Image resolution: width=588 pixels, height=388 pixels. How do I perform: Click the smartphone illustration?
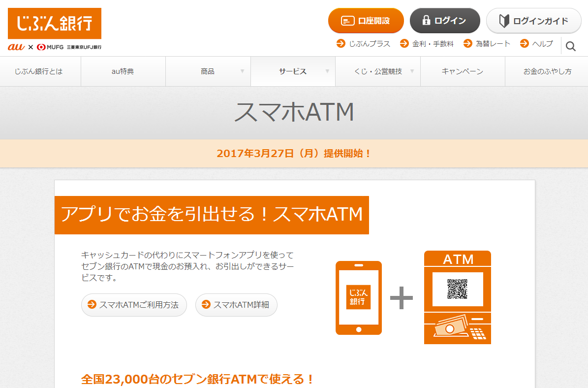pyautogui.click(x=359, y=297)
